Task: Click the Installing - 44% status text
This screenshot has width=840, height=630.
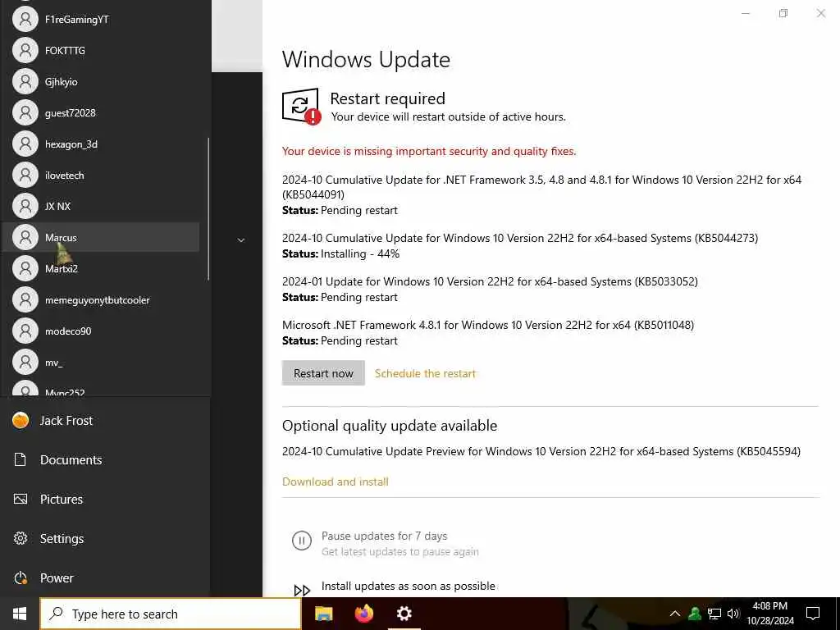Action: [x=360, y=254]
